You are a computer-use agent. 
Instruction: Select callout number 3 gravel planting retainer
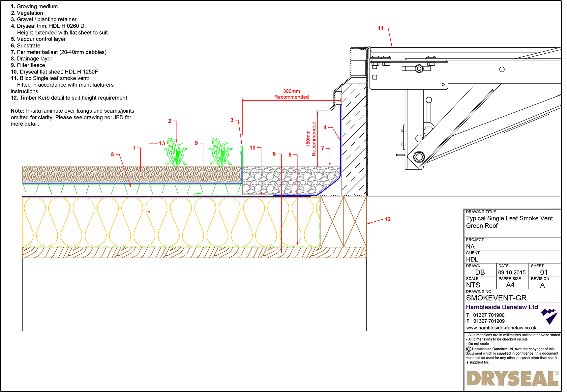(x=232, y=120)
